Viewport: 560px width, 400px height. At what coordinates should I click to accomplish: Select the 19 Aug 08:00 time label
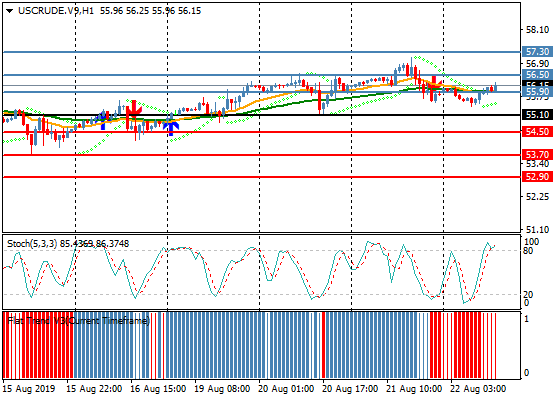coord(222,389)
